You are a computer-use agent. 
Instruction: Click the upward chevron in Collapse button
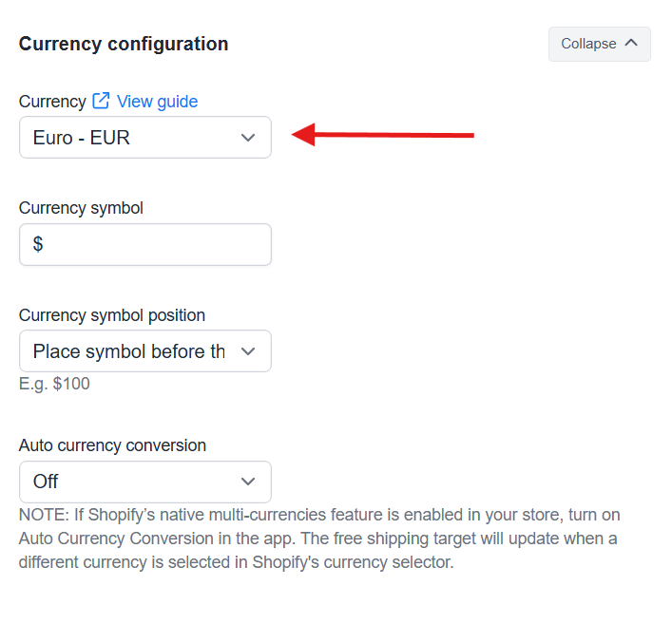pyautogui.click(x=631, y=43)
